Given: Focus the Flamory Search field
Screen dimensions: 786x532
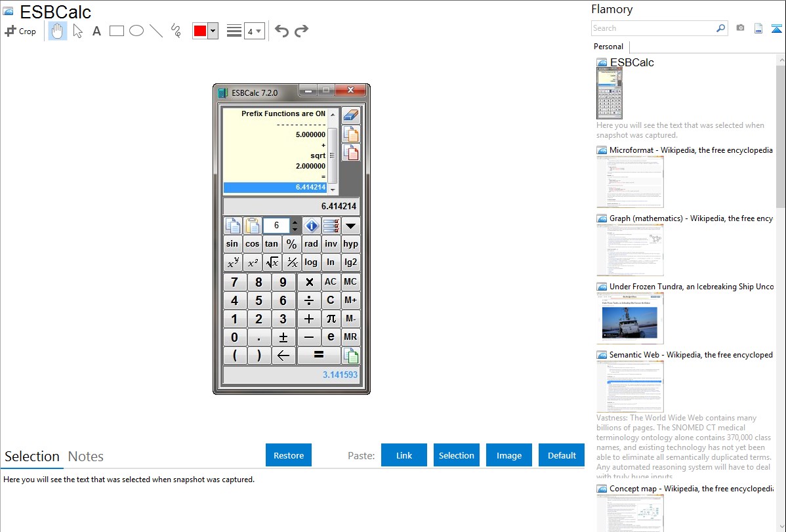Looking at the screenshot, I should 653,28.
